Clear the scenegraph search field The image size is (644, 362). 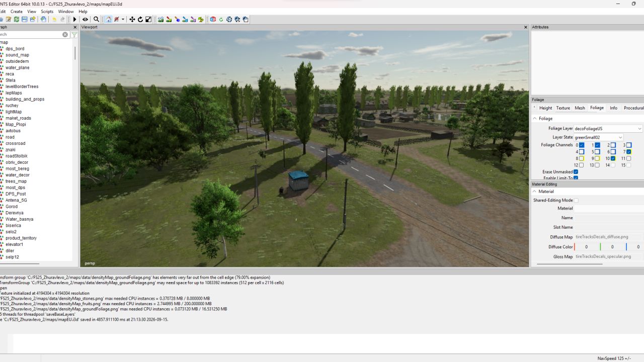click(65, 35)
